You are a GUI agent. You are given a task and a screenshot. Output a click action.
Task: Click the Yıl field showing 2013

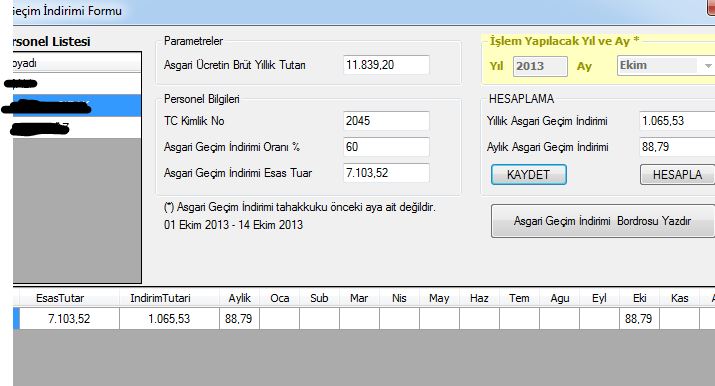point(540,66)
